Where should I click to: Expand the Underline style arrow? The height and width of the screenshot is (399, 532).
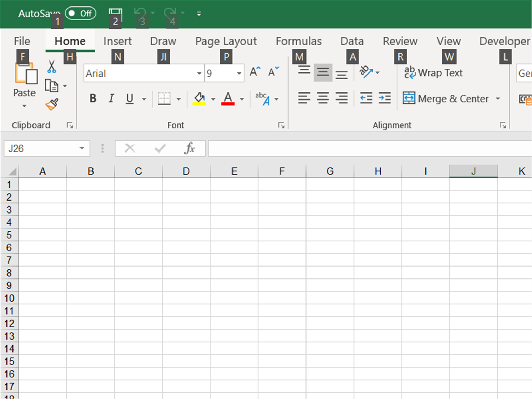click(144, 99)
